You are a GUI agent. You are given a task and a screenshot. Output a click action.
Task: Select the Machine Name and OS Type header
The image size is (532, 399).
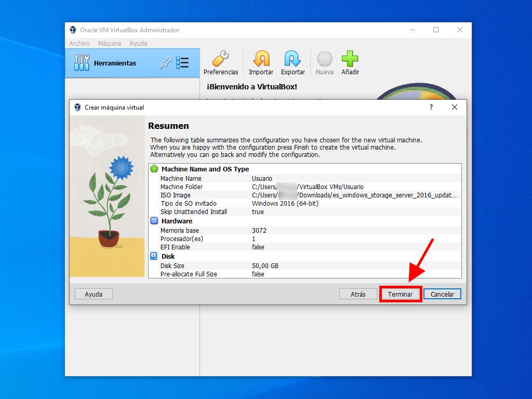coord(205,169)
